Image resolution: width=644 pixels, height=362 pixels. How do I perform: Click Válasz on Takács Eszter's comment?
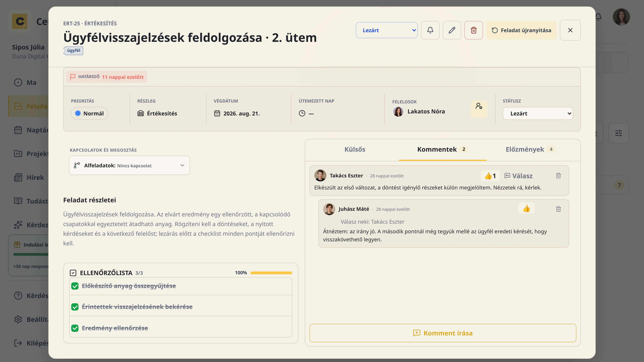pyautogui.click(x=518, y=176)
